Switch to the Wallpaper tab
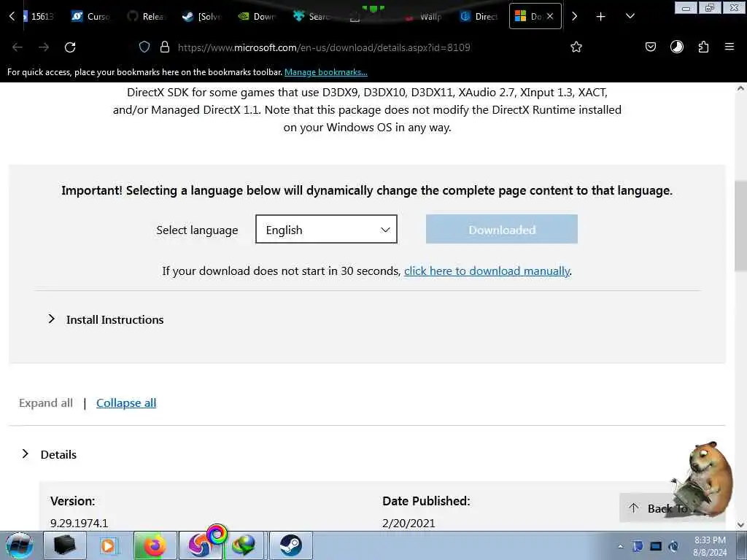Image resolution: width=747 pixels, height=560 pixels. click(x=423, y=16)
